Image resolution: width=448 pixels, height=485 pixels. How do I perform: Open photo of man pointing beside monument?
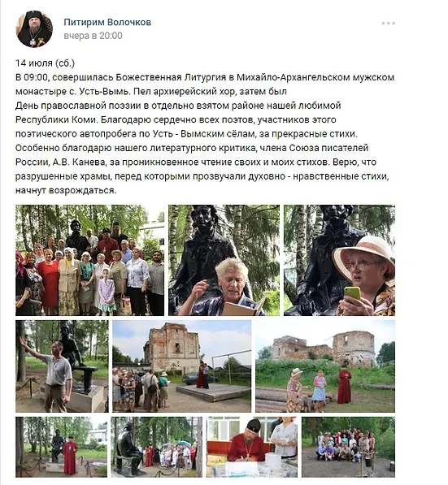[x=62, y=366]
